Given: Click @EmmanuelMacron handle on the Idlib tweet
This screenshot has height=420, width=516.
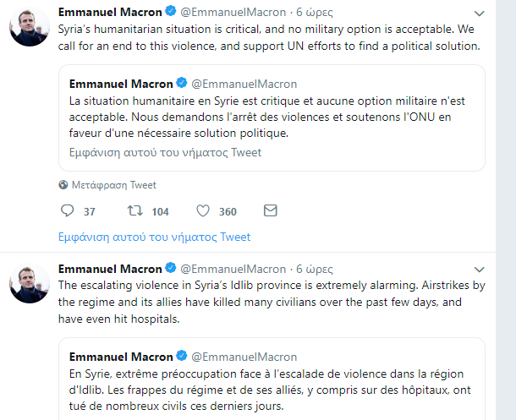Looking at the screenshot, I should (x=233, y=269).
